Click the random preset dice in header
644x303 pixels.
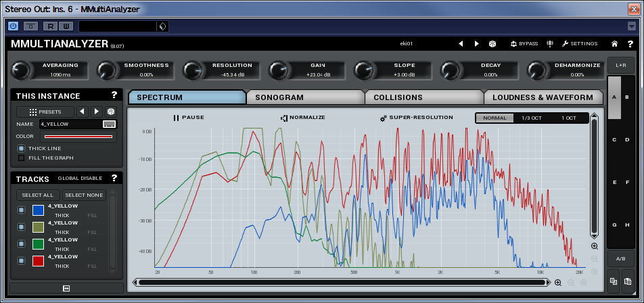[x=492, y=43]
